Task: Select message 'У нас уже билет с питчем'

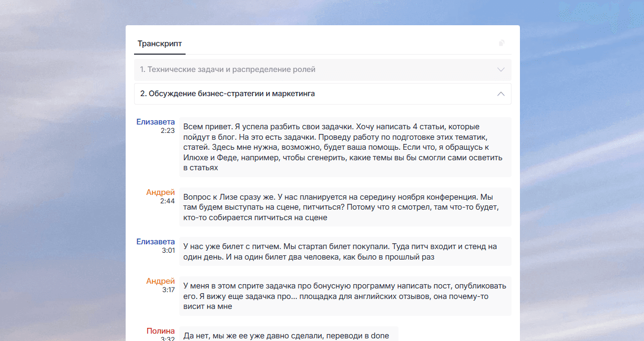Action: 345,252
